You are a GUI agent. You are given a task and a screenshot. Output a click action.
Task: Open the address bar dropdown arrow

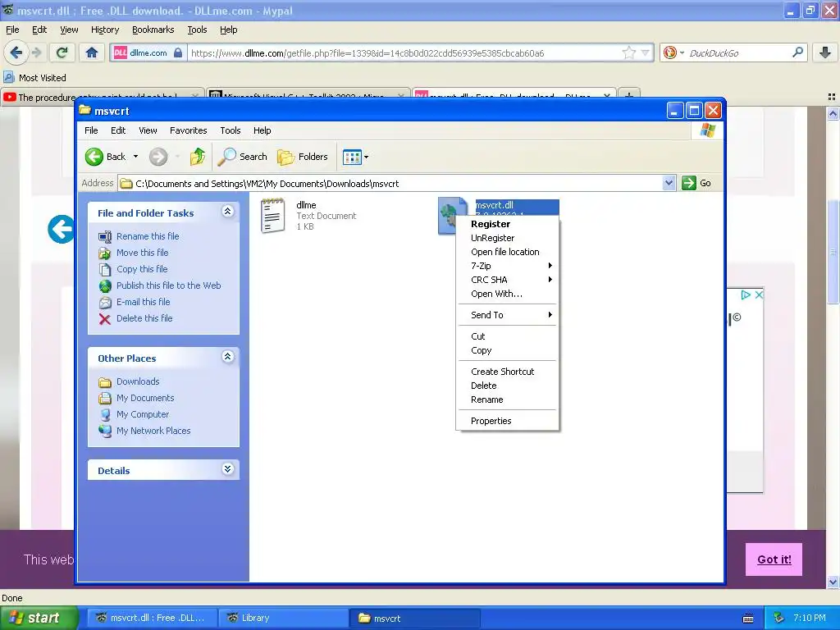pos(669,183)
